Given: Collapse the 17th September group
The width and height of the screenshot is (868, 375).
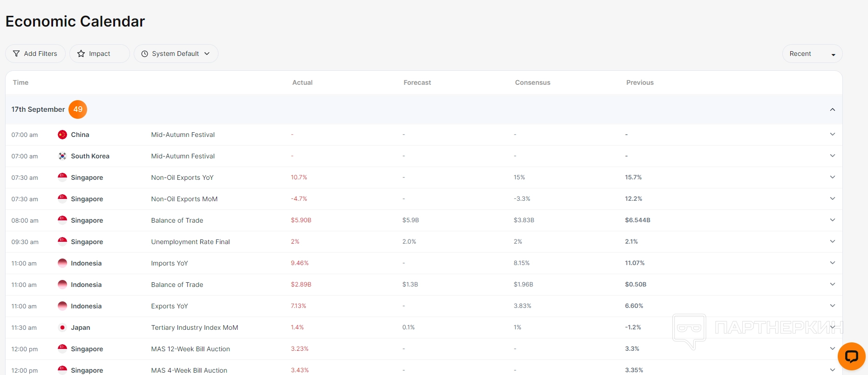Looking at the screenshot, I should 833,109.
